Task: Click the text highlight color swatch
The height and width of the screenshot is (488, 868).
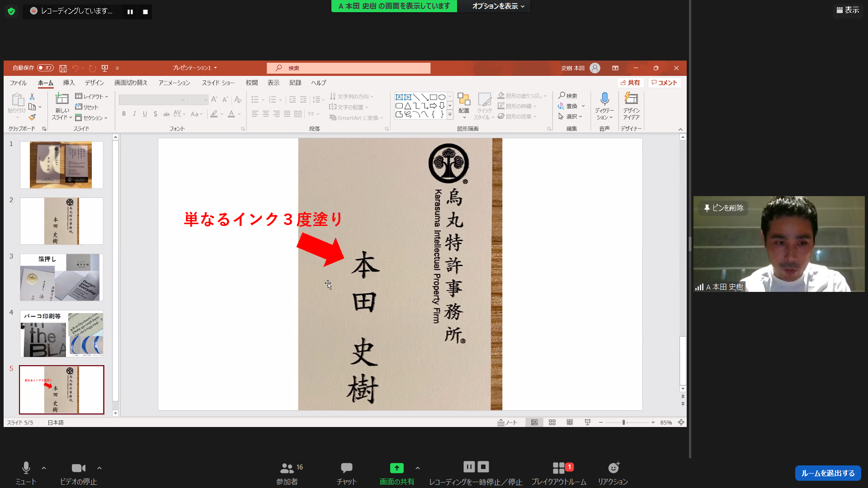Action: pos(214,114)
